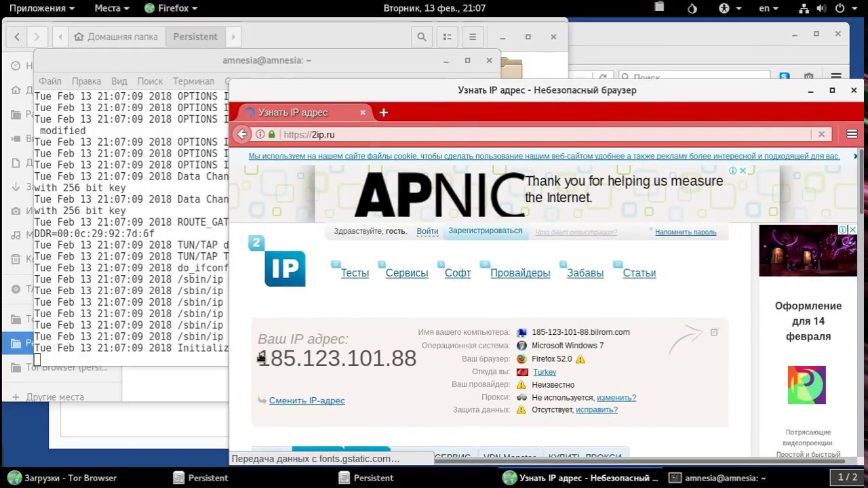
Task: Open the power system menu
Action: point(845,8)
